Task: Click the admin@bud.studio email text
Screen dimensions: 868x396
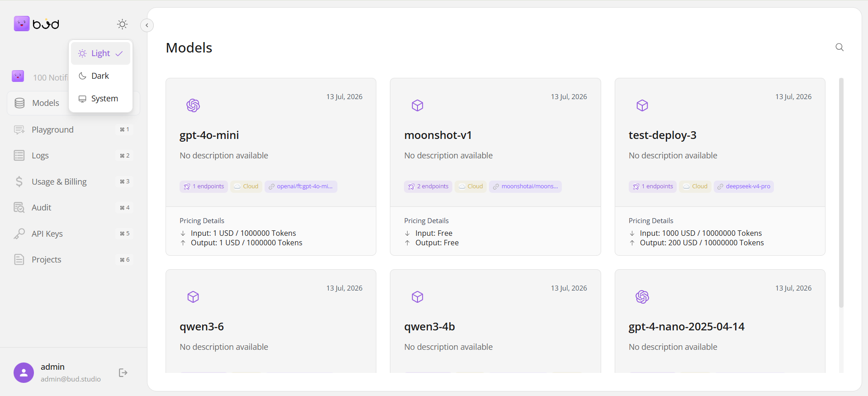Action: tap(71, 379)
